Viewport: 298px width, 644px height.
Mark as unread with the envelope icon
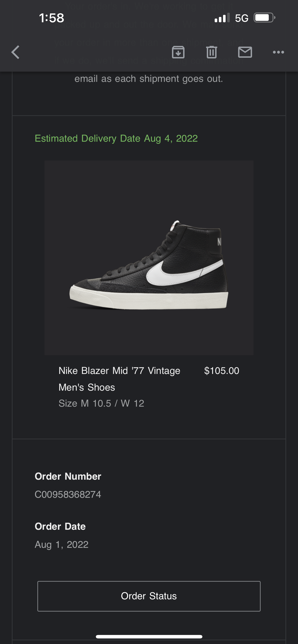[245, 52]
